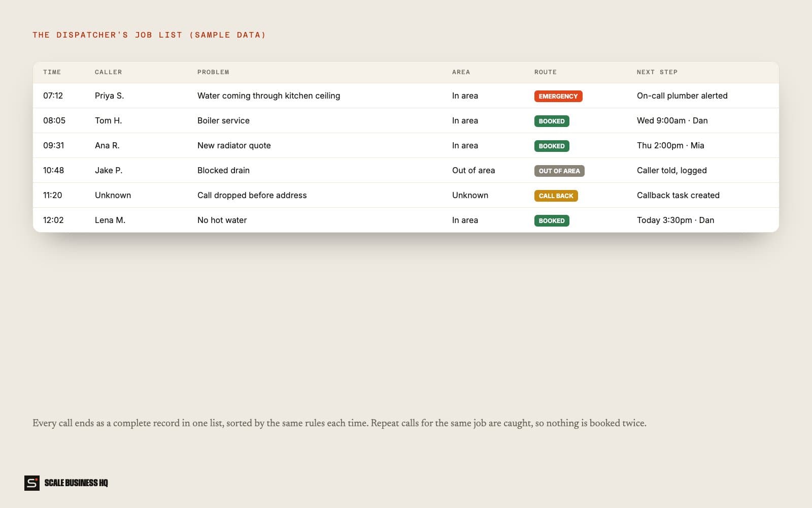Click the time cell 12:02
The image size is (812, 508).
53,220
